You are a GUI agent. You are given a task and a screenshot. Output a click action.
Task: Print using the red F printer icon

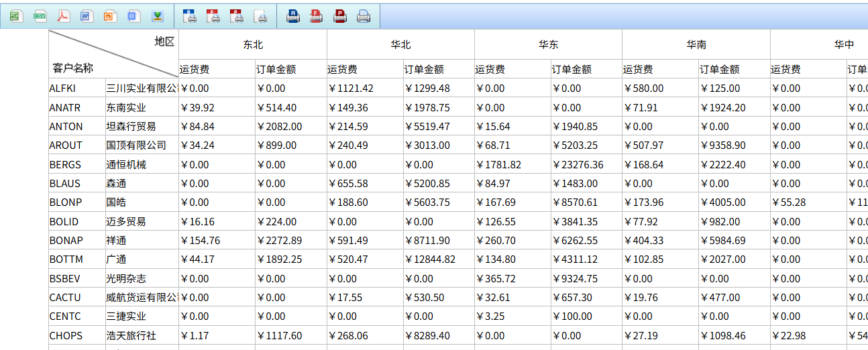coord(317,16)
